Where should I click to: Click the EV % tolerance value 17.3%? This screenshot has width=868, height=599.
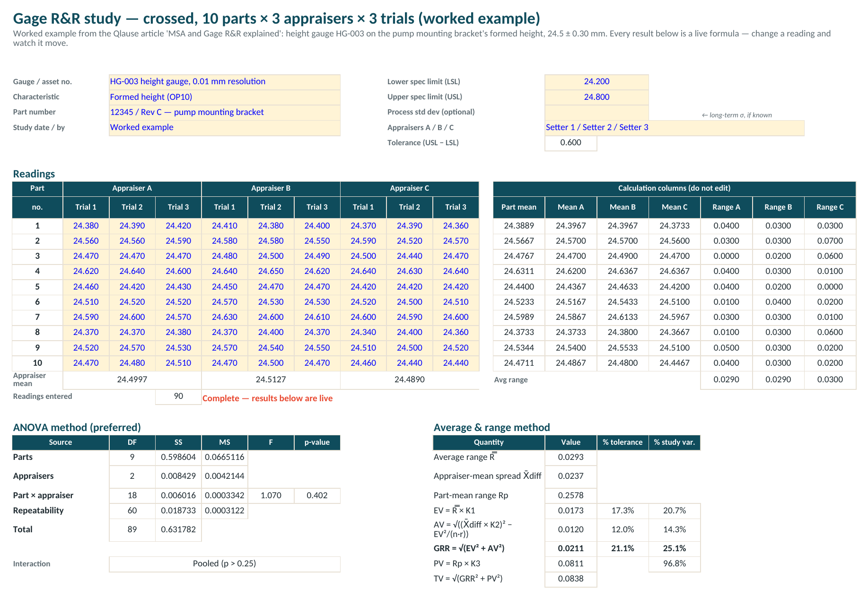click(x=623, y=511)
